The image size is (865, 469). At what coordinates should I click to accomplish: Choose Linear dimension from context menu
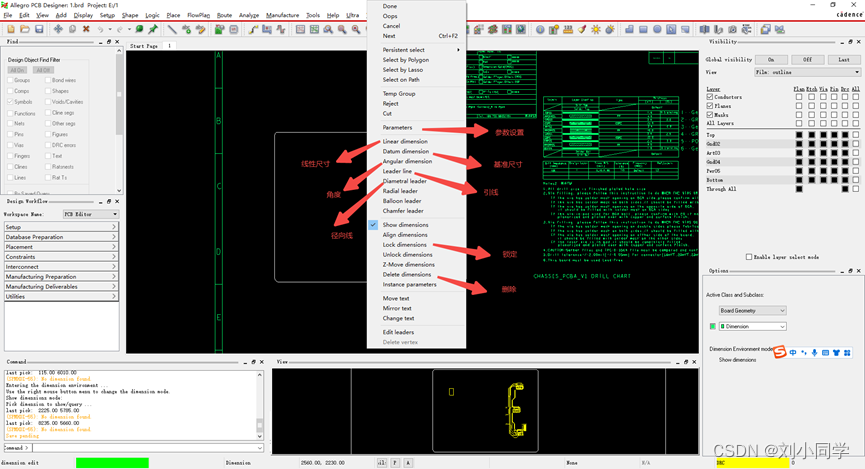(405, 141)
